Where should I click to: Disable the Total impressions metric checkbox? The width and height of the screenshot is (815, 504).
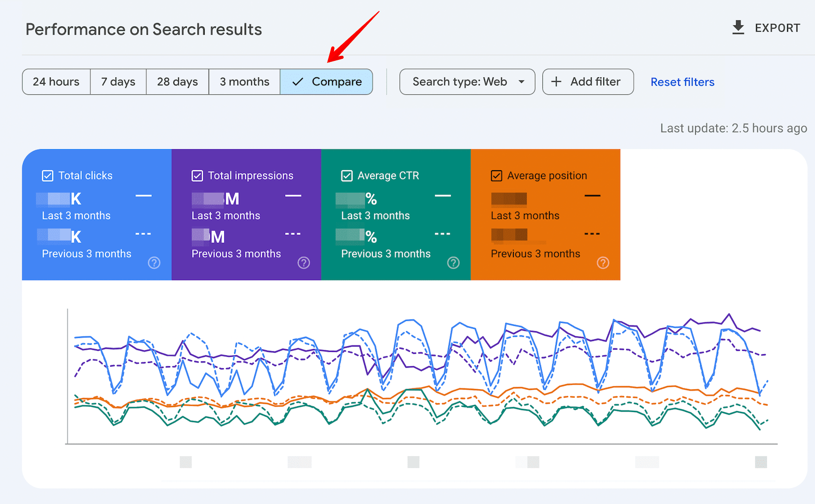point(197,175)
